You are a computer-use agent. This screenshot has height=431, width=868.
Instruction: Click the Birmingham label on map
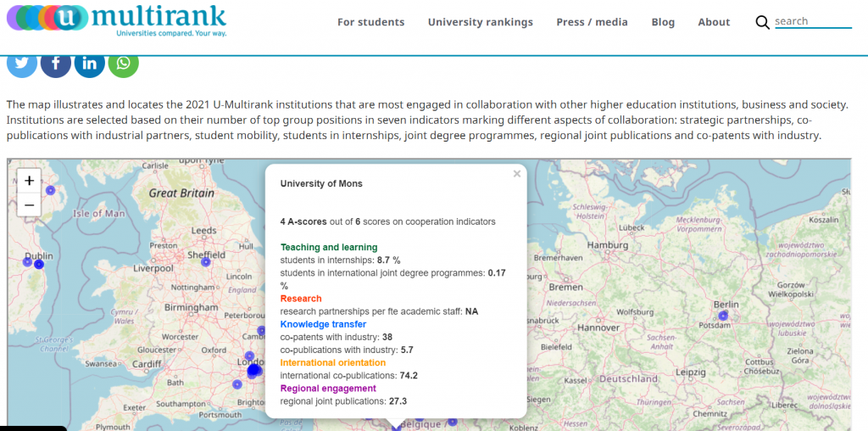coord(191,307)
